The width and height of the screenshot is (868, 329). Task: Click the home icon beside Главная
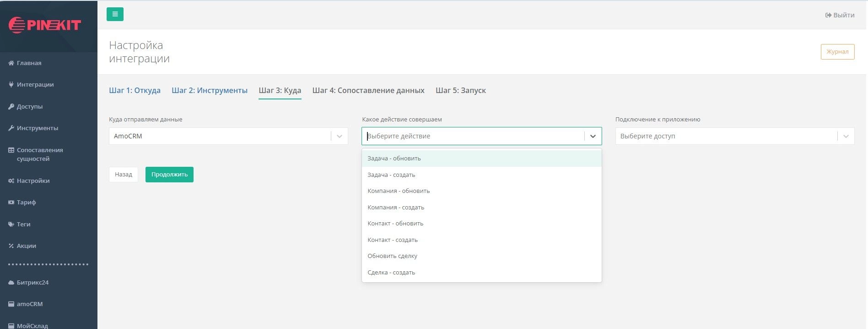tap(11, 63)
